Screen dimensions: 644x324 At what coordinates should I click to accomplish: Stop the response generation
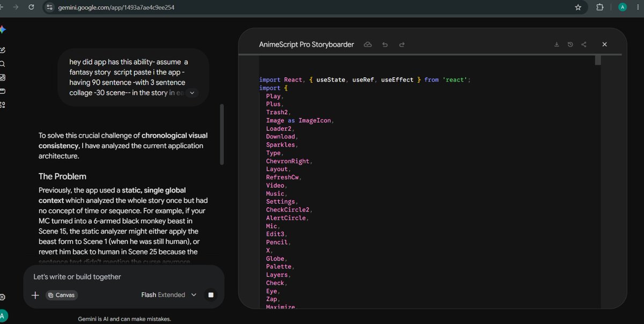pyautogui.click(x=211, y=295)
